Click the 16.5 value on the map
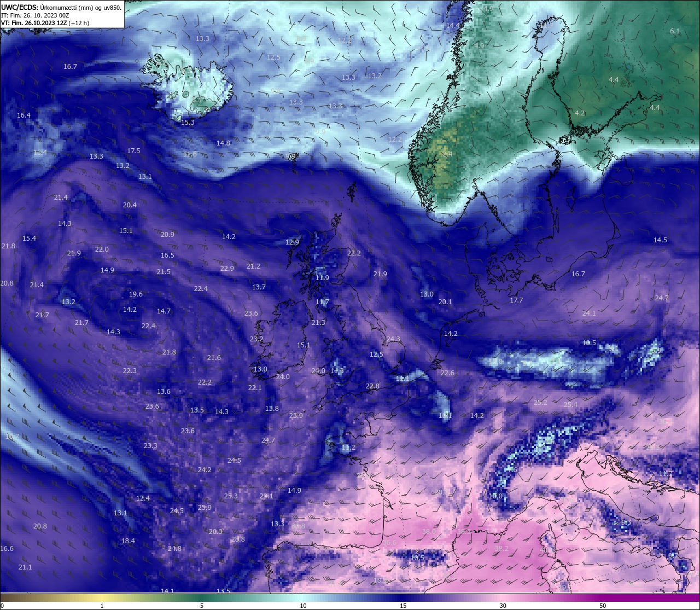This screenshot has height=610, width=700. pos(167,255)
